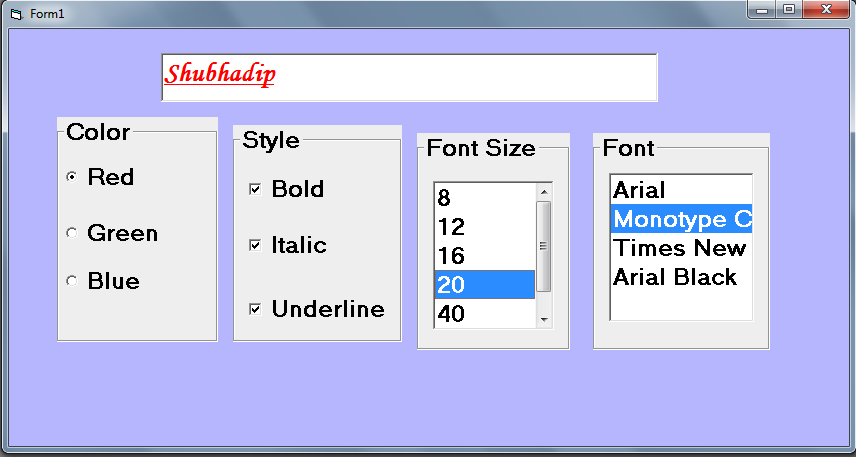Click the Shubhadip text box

click(409, 77)
